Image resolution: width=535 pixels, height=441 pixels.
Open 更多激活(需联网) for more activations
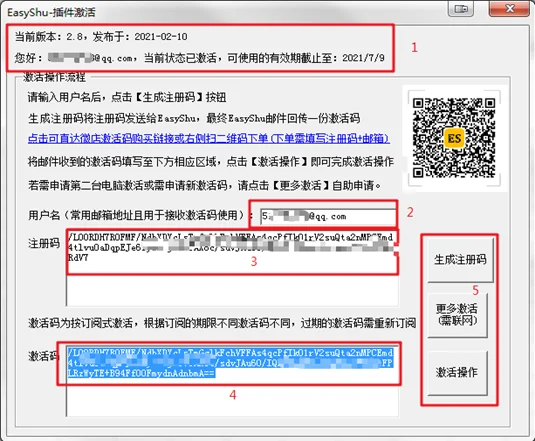457,315
